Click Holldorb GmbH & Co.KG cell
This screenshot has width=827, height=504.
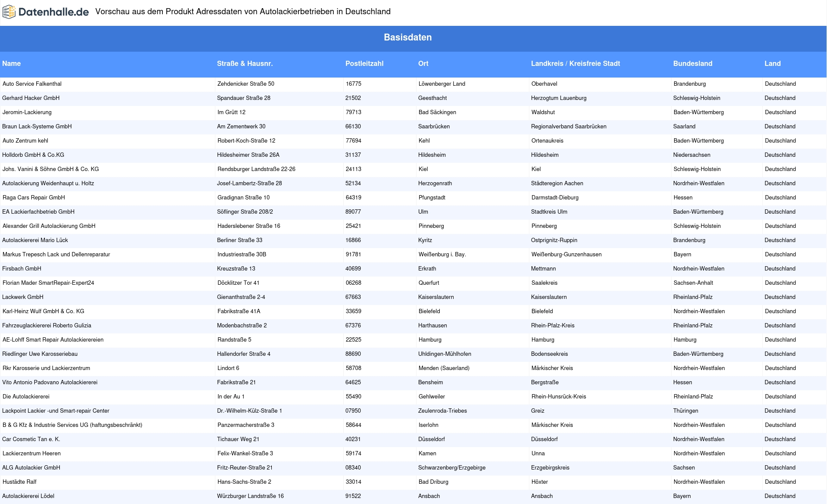click(33, 155)
